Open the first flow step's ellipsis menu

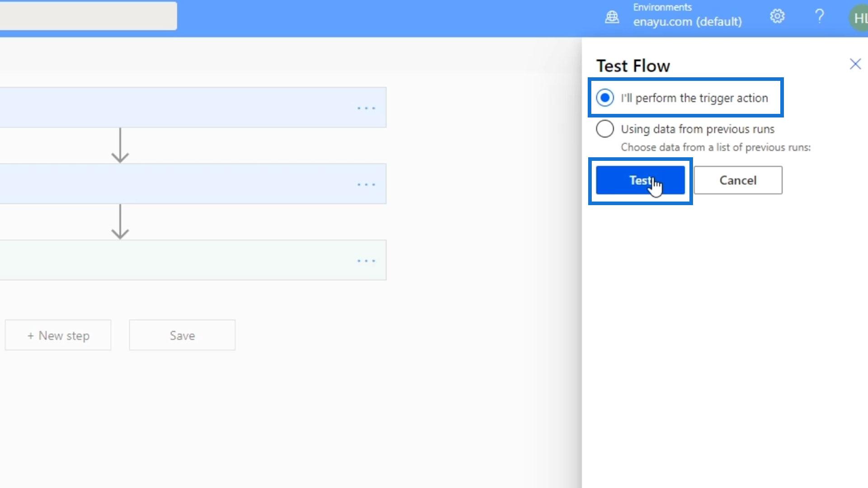(x=366, y=108)
